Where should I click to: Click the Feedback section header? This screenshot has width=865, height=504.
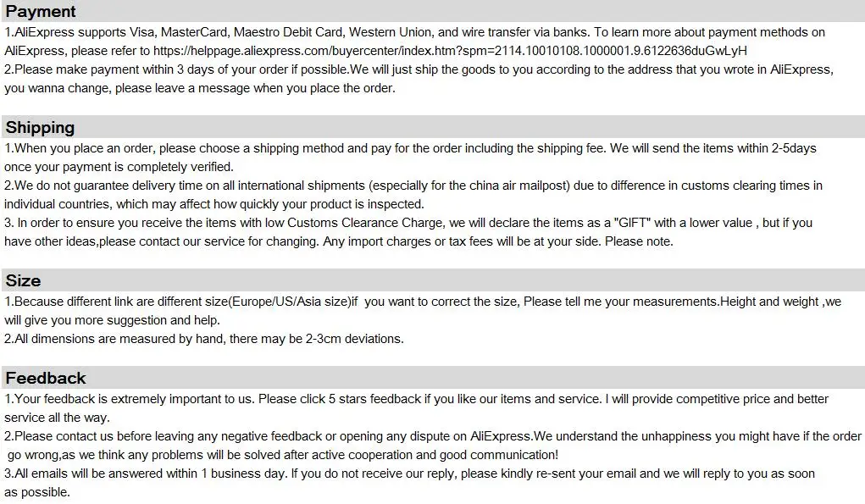pos(46,379)
